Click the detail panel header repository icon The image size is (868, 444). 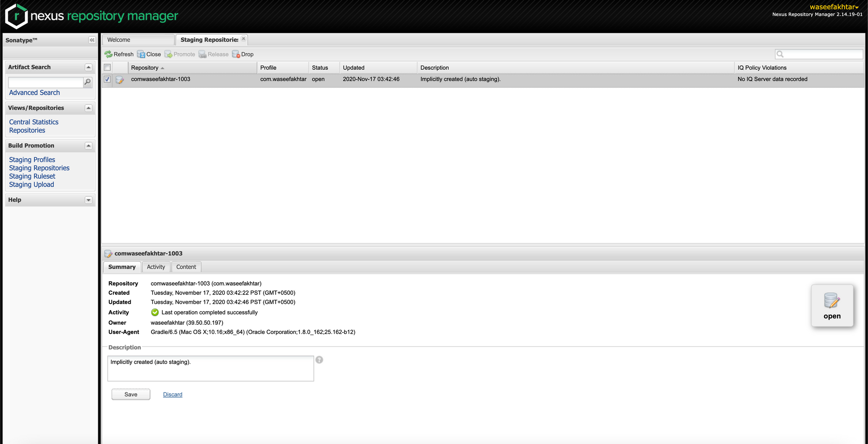(x=108, y=254)
